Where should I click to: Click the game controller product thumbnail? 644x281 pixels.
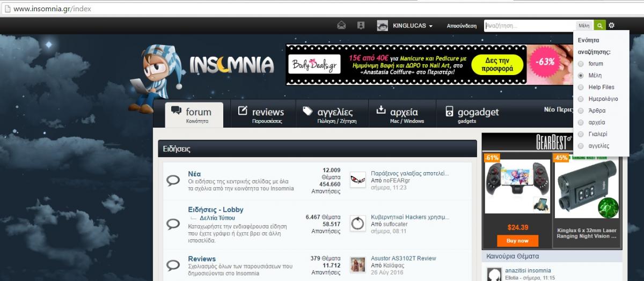(517, 186)
